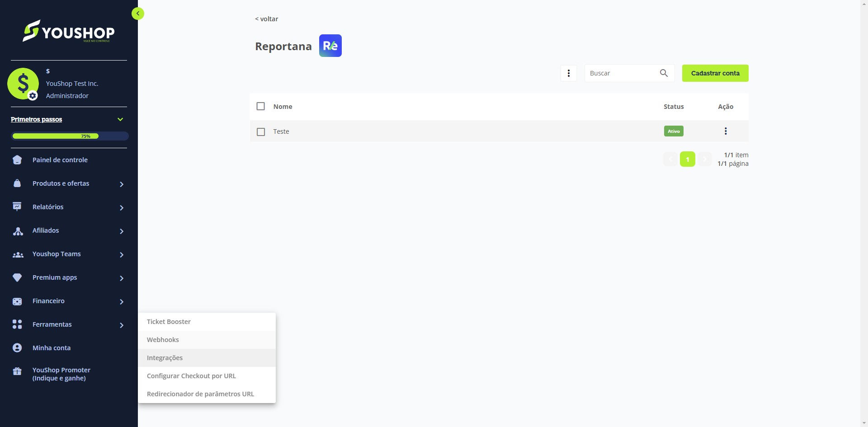Collapse the Primeiros passos chevron
This screenshot has width=868, height=427.
tap(120, 119)
